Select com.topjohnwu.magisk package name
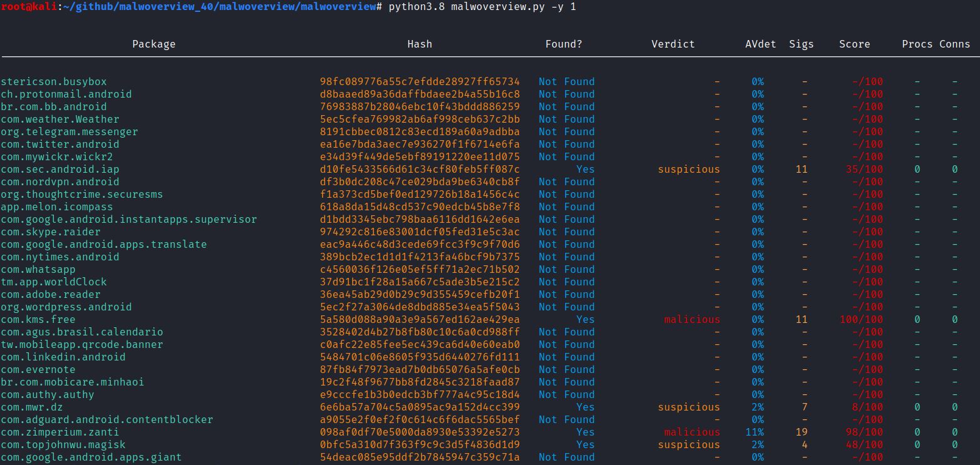 [x=63, y=444]
